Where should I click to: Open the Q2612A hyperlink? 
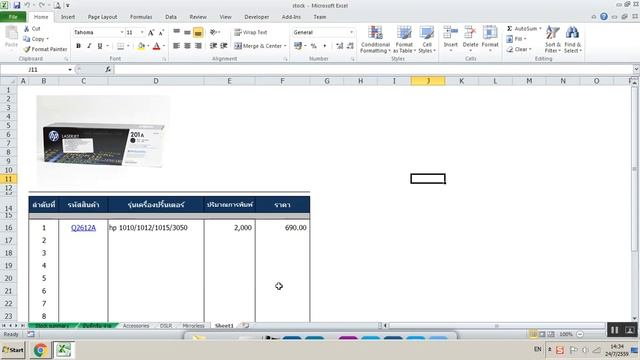coord(83,228)
